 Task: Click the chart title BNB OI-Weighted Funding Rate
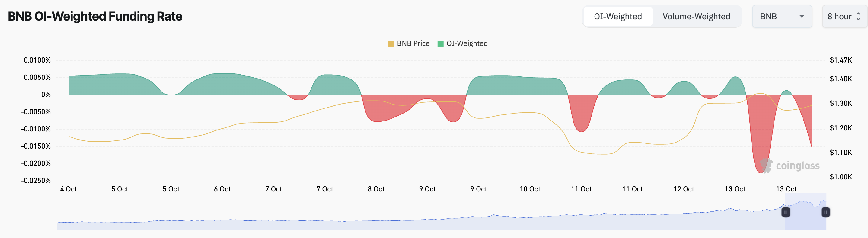pos(95,16)
